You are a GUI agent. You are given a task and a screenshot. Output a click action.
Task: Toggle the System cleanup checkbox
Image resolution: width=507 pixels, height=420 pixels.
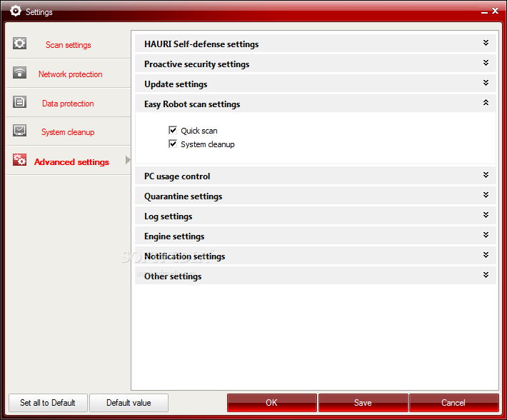click(173, 144)
